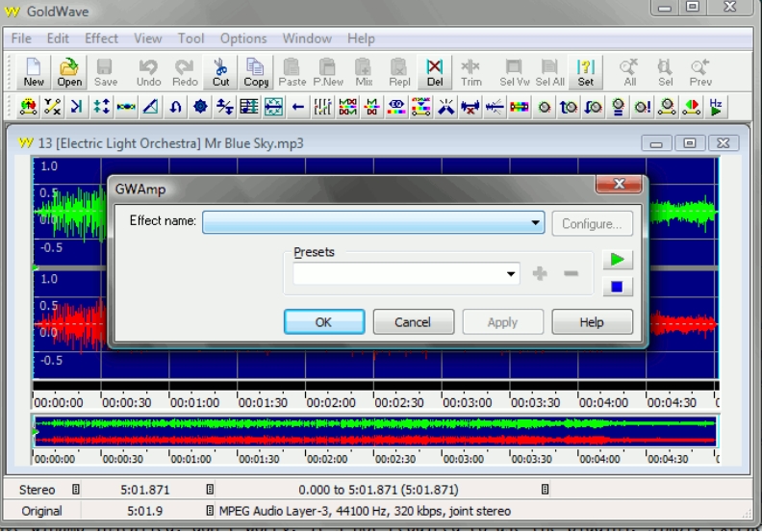Image resolution: width=762 pixels, height=532 pixels.
Task: Click the Copy toolbar button
Action: 256,72
